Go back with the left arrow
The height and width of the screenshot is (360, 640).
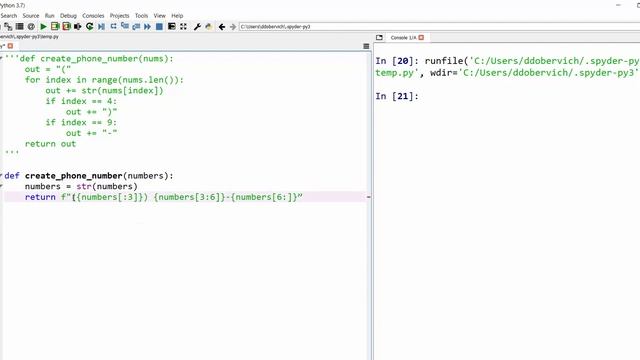(x=222, y=27)
